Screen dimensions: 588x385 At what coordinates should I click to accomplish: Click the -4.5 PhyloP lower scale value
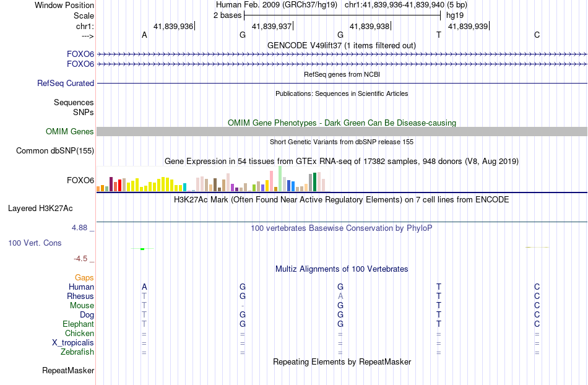[80, 259]
